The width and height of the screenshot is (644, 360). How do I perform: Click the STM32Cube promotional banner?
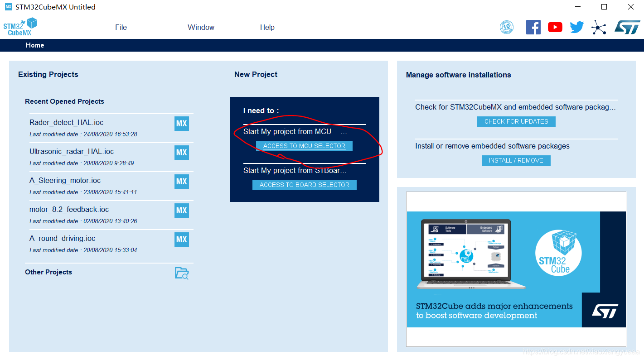click(516, 269)
